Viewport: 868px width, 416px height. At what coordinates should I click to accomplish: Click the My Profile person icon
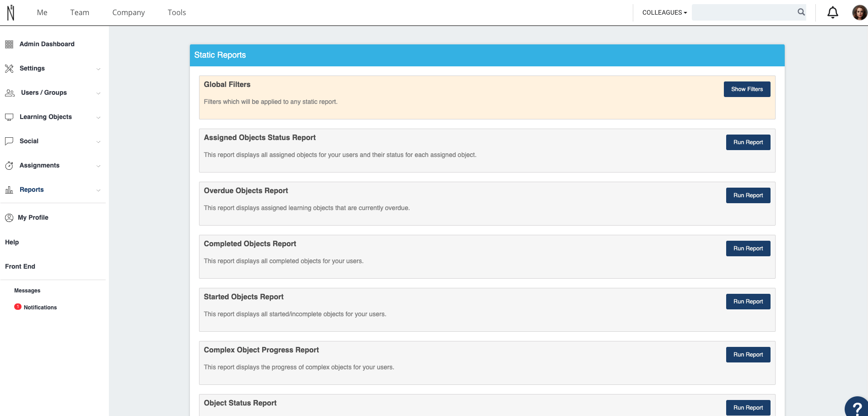click(9, 218)
